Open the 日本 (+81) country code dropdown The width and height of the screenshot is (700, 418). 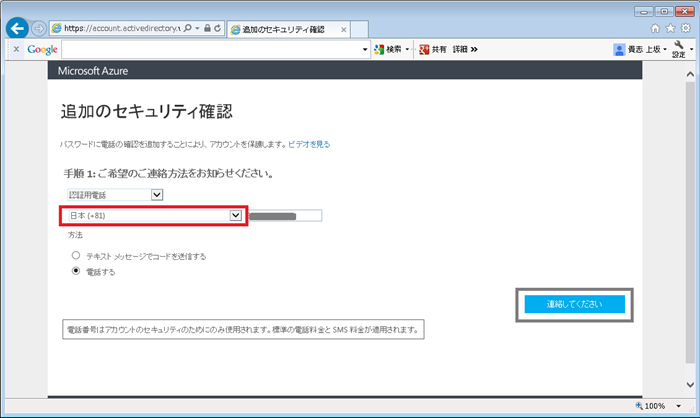154,216
